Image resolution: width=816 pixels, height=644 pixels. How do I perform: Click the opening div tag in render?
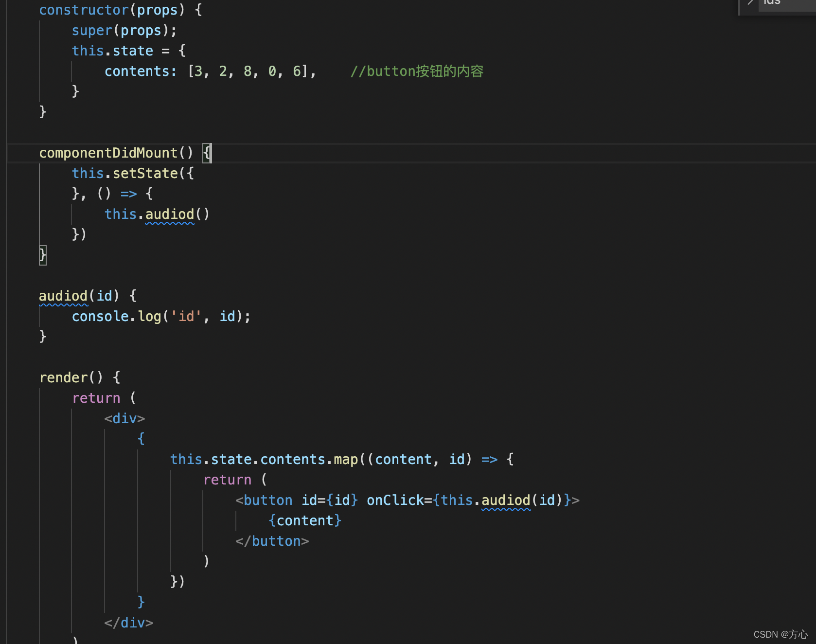(124, 418)
